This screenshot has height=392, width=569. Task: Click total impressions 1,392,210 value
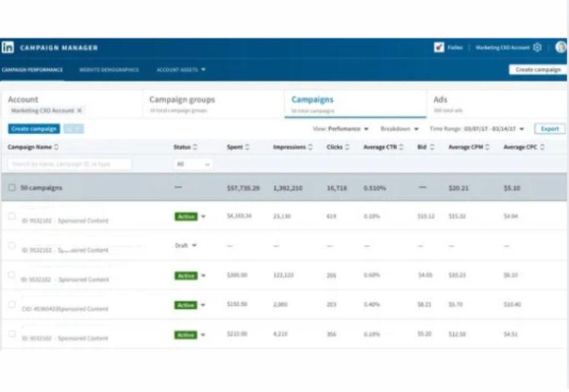pos(288,188)
